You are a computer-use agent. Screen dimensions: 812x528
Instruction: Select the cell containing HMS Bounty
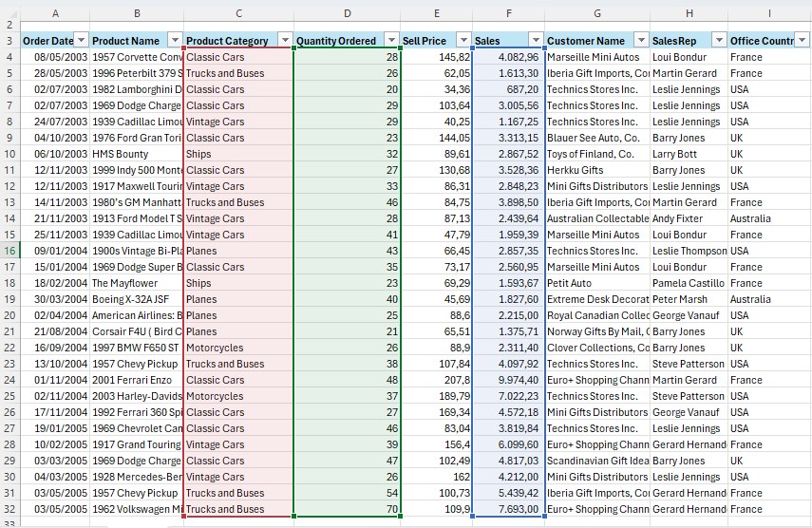point(136,154)
